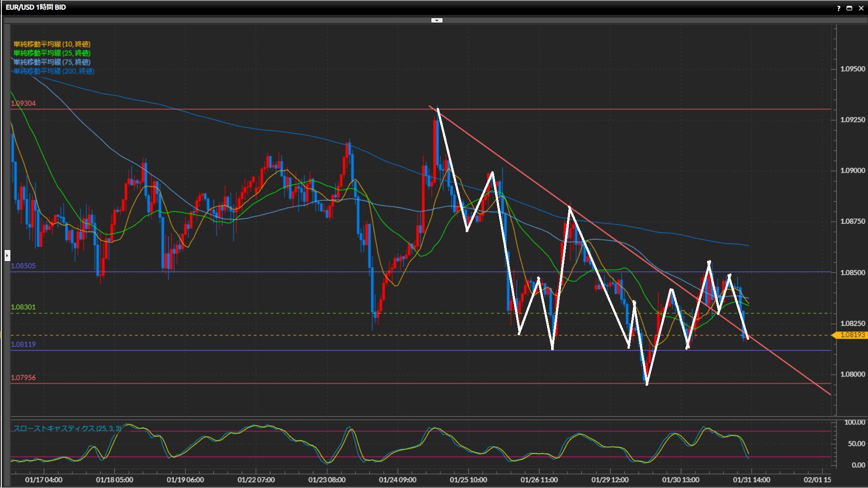Click the Slow Stochastics indicator label
Screen dimensions: 868x488
click(67, 428)
